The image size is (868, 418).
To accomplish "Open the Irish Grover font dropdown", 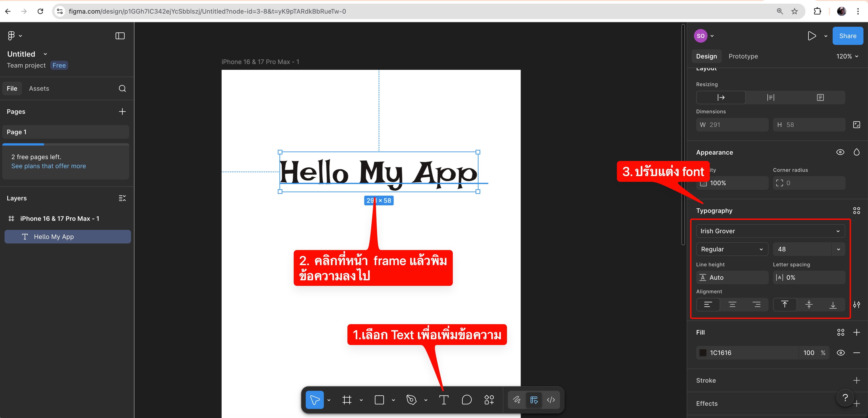I will click(770, 231).
